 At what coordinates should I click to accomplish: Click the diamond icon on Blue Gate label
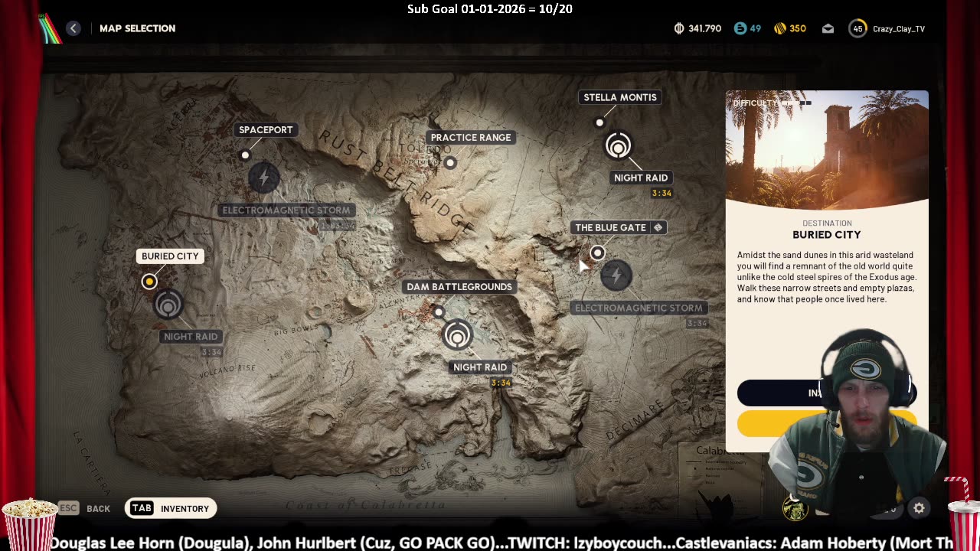[x=658, y=227]
